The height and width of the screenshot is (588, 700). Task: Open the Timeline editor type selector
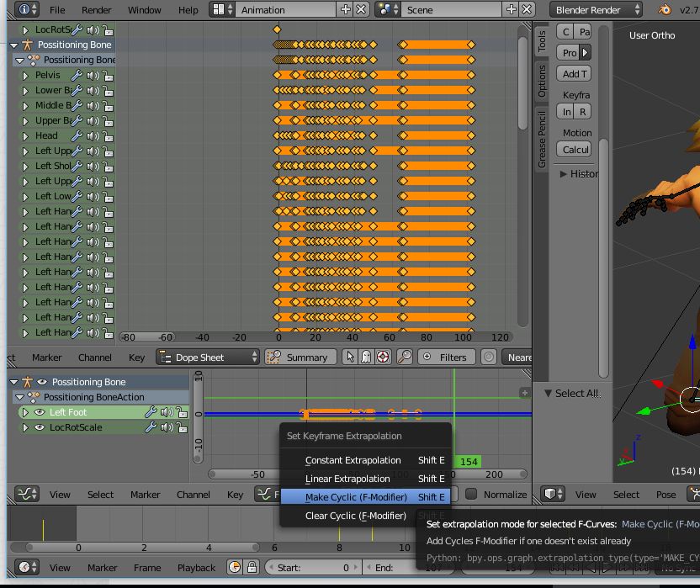pyautogui.click(x=27, y=567)
